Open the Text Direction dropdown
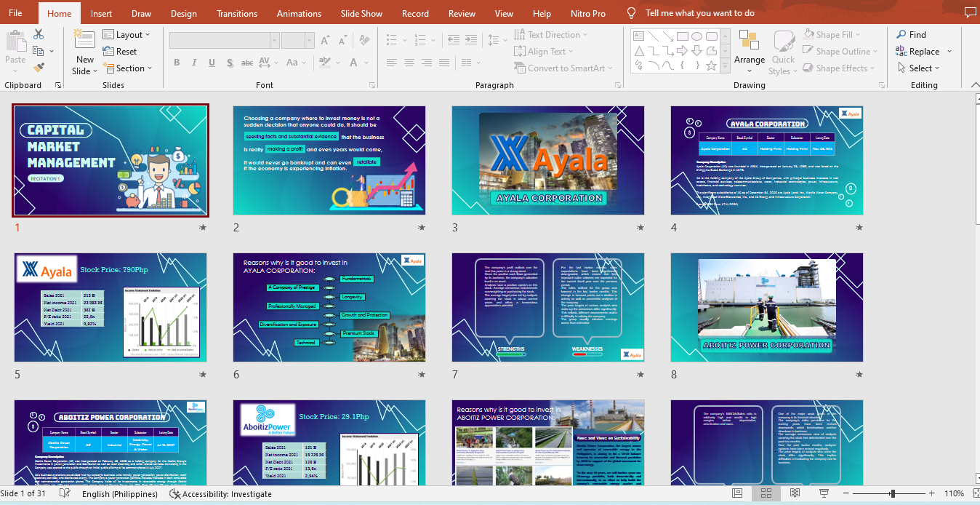 pos(550,35)
